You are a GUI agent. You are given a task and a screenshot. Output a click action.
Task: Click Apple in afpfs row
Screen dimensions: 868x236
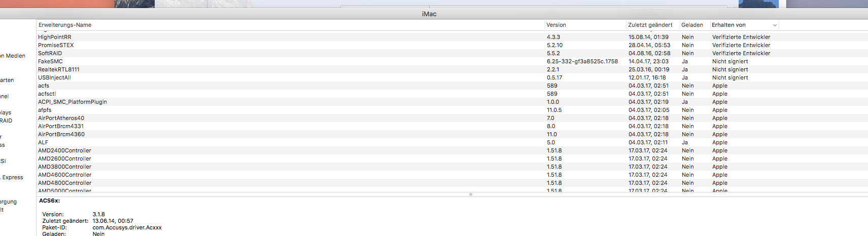point(720,110)
